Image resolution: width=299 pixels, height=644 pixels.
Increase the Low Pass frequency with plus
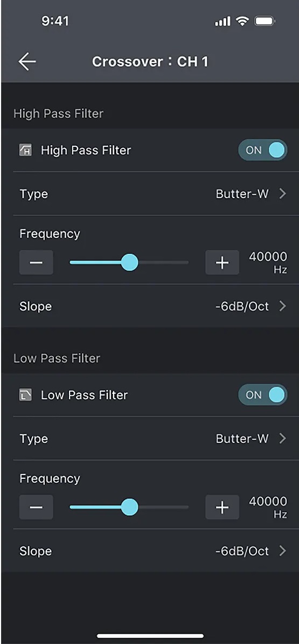click(222, 507)
